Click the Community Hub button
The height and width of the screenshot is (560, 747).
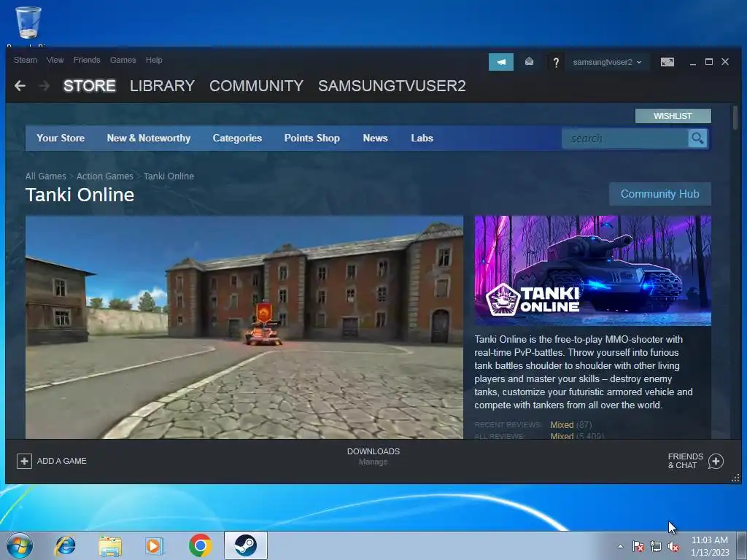pyautogui.click(x=659, y=194)
